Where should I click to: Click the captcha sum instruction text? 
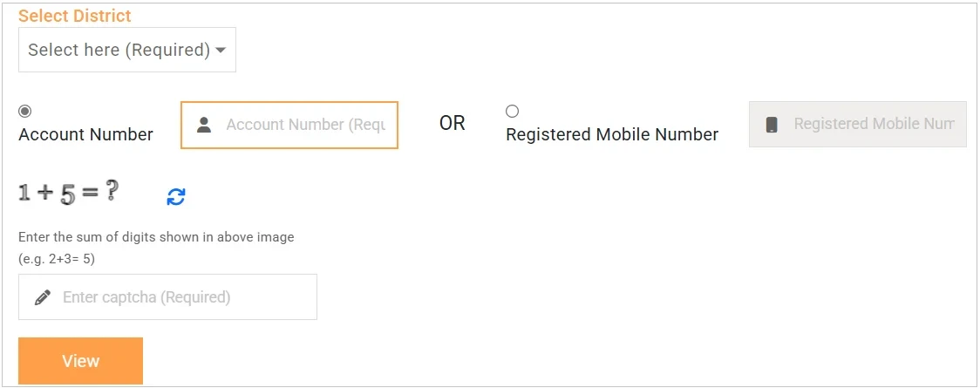(156, 237)
